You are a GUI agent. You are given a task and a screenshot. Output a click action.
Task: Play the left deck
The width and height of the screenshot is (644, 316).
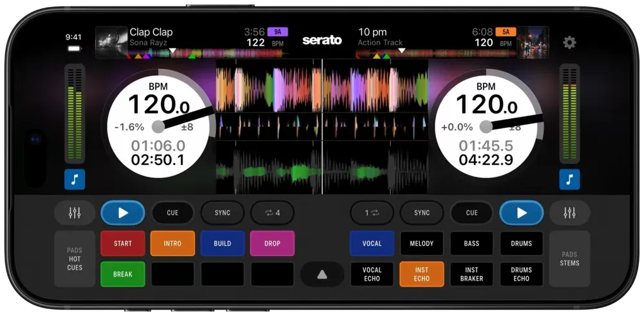[x=123, y=213]
